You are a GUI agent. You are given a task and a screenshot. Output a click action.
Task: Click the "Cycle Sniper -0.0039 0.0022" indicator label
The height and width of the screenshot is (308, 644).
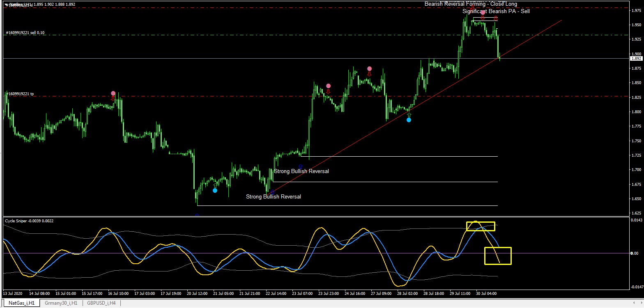[29, 221]
